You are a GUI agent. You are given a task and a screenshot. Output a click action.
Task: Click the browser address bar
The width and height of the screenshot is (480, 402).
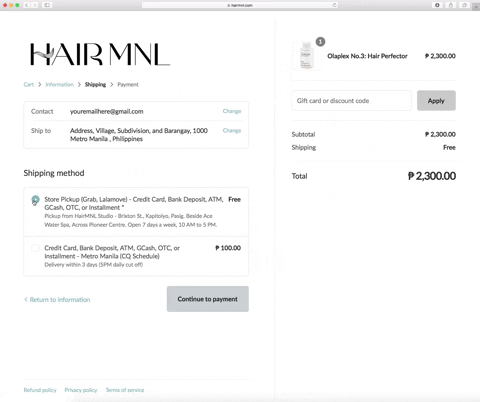(x=240, y=5)
